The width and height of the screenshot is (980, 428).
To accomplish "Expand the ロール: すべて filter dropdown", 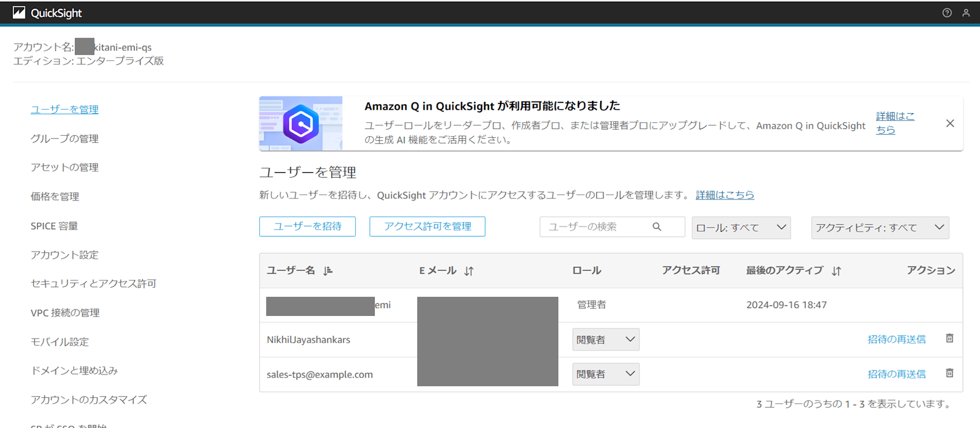I will click(x=741, y=228).
